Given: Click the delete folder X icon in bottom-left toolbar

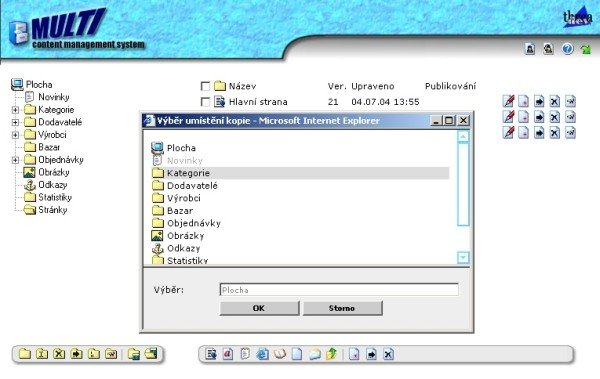Looking at the screenshot, I should tap(59, 354).
